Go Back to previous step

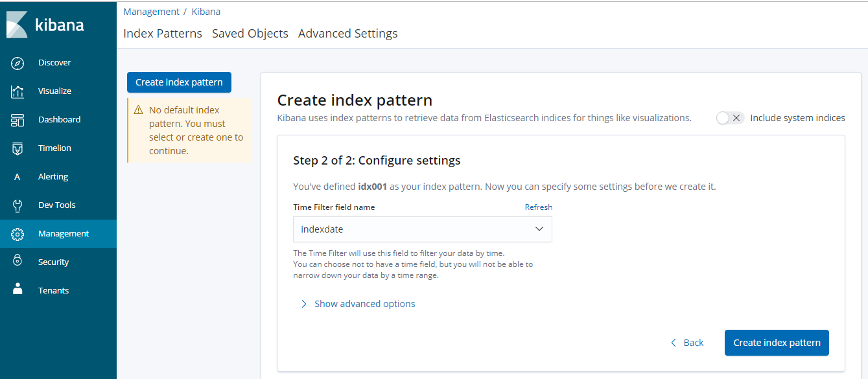[687, 343]
